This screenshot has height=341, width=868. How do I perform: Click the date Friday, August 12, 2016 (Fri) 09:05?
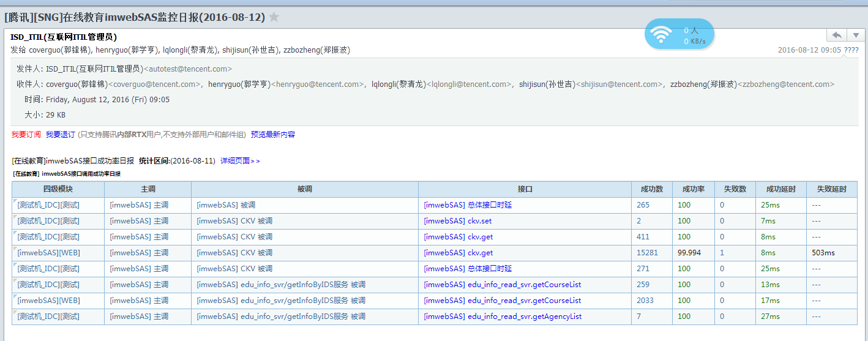[x=108, y=100]
